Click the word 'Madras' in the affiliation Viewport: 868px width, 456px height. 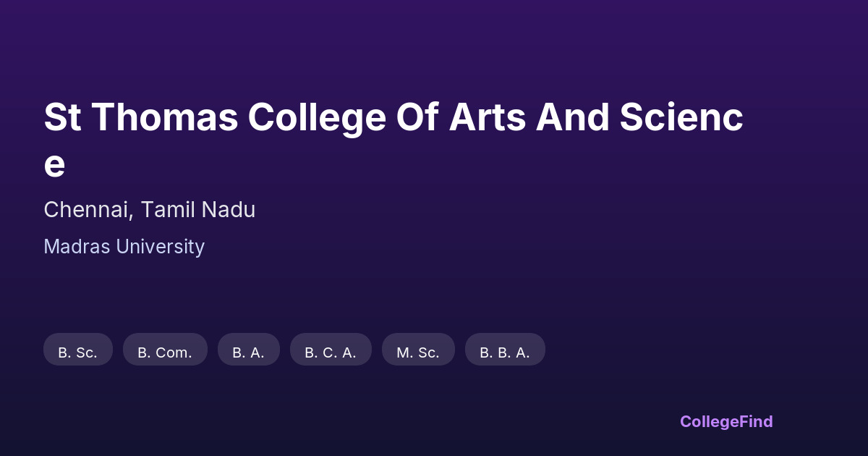[77, 247]
